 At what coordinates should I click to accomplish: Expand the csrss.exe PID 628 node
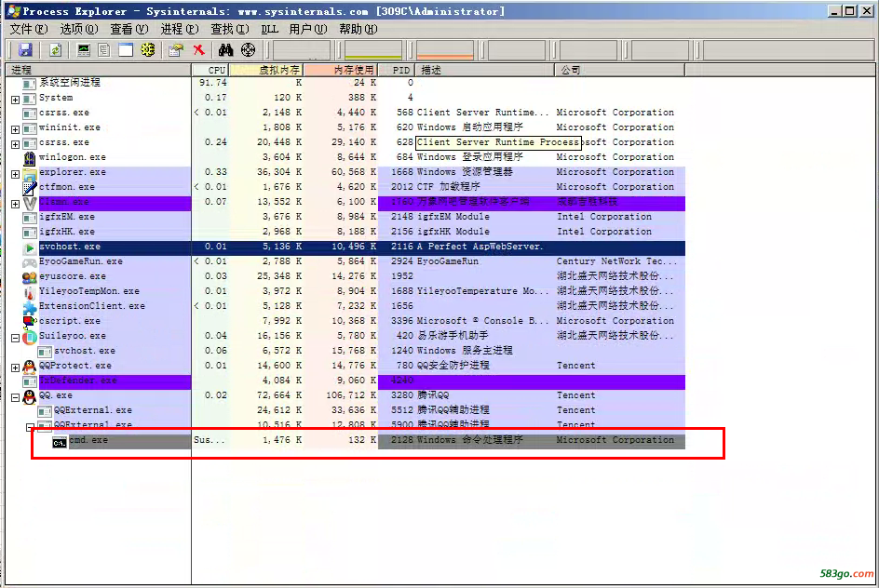tap(15, 144)
